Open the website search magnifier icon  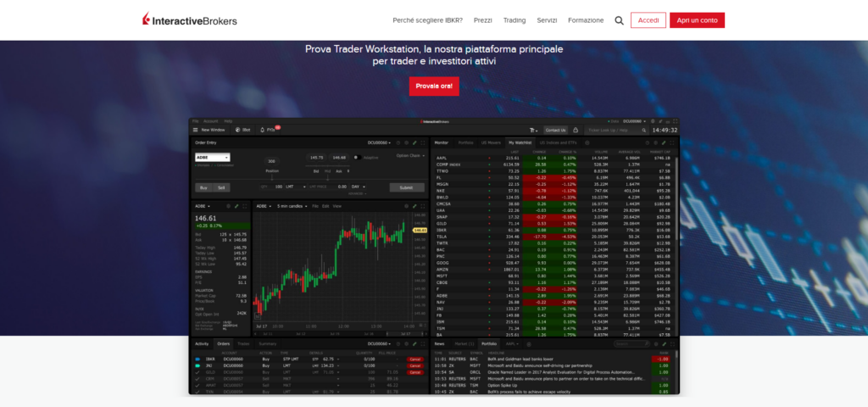[x=619, y=20]
